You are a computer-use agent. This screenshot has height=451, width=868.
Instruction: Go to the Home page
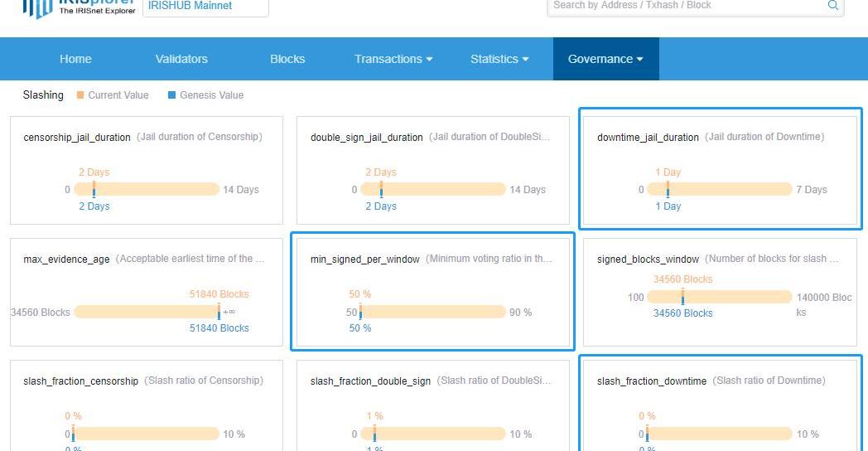point(75,59)
